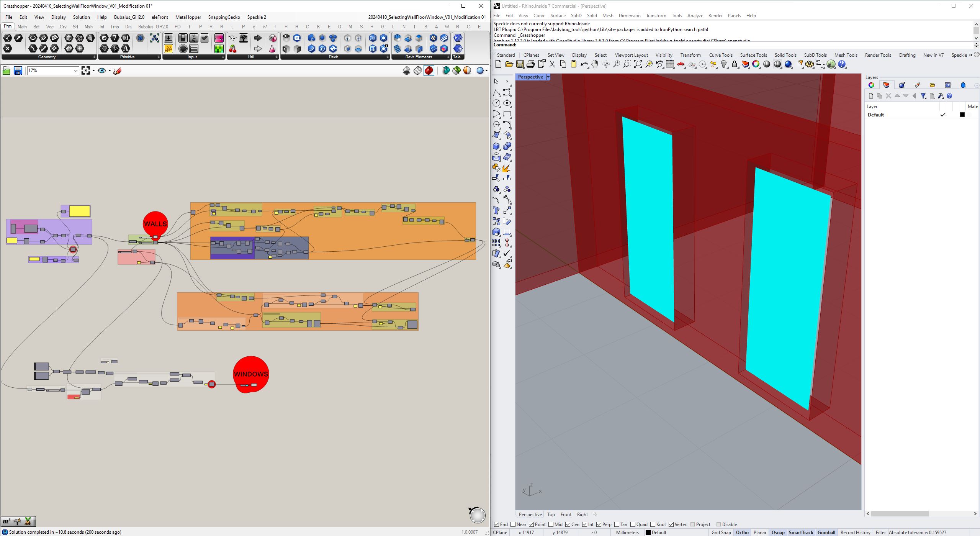Select the Math tab in Grasshopper

tap(22, 27)
